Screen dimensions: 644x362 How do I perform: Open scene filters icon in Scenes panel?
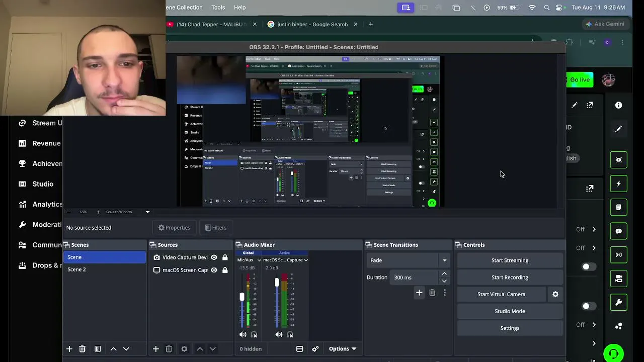pyautogui.click(x=98, y=349)
